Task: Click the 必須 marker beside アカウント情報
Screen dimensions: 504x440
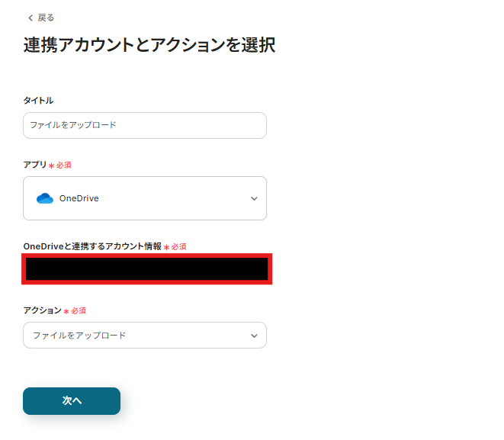Action: click(178, 247)
